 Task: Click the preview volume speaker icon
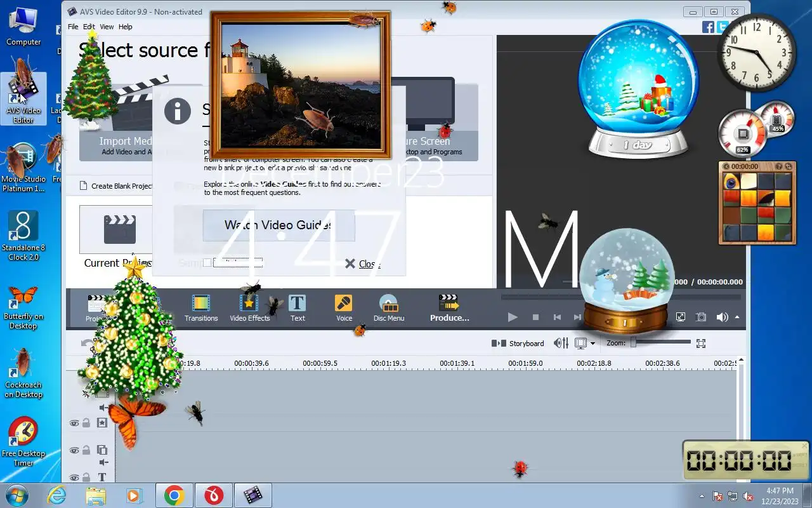pos(722,317)
